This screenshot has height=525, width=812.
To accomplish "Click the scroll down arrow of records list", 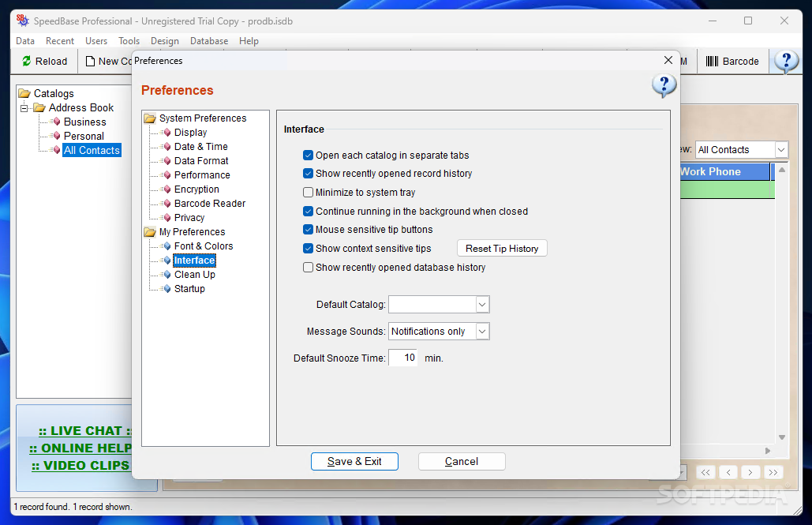I will click(x=782, y=437).
